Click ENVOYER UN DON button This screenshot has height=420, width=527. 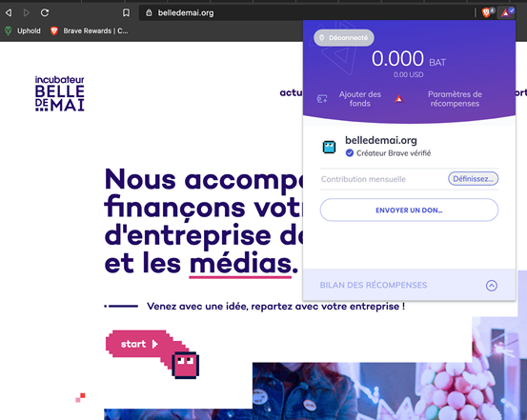point(409,210)
